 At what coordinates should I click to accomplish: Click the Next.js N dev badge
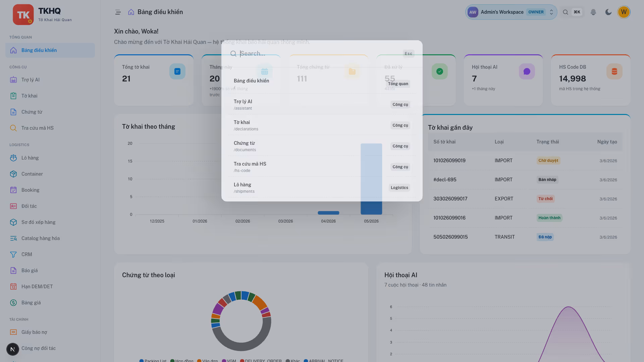(13, 349)
